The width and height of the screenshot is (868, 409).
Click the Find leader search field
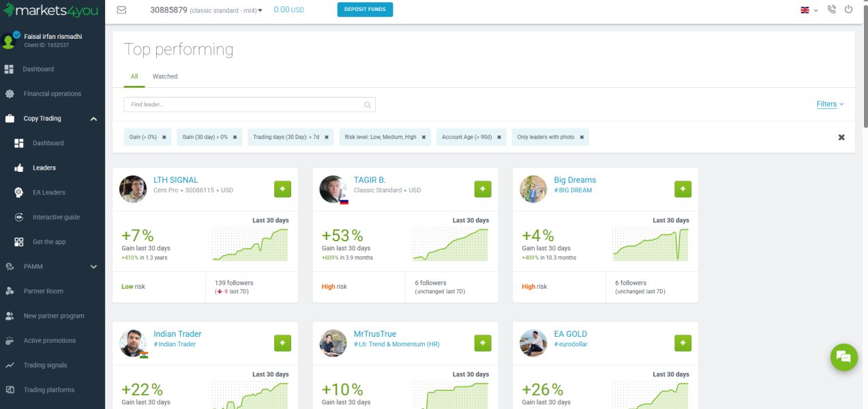click(x=250, y=104)
